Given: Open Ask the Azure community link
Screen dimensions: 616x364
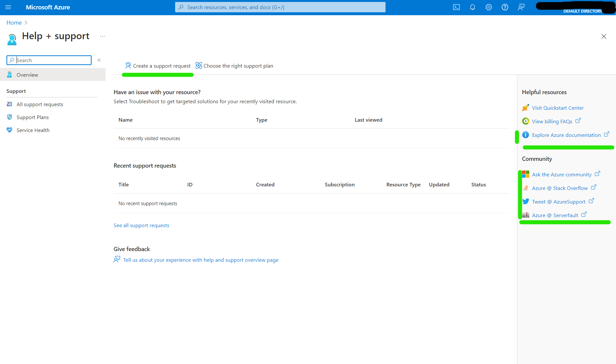Looking at the screenshot, I should tap(562, 175).
